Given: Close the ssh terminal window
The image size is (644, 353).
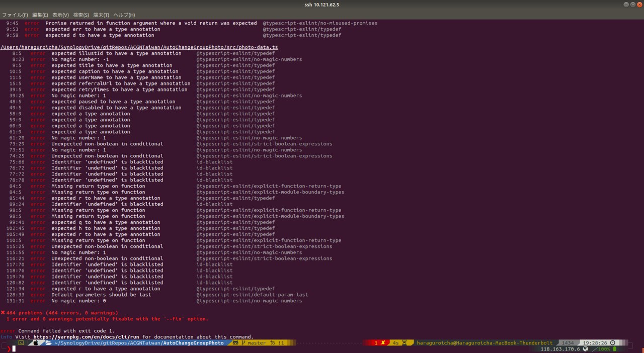Looking at the screenshot, I should point(638,4).
